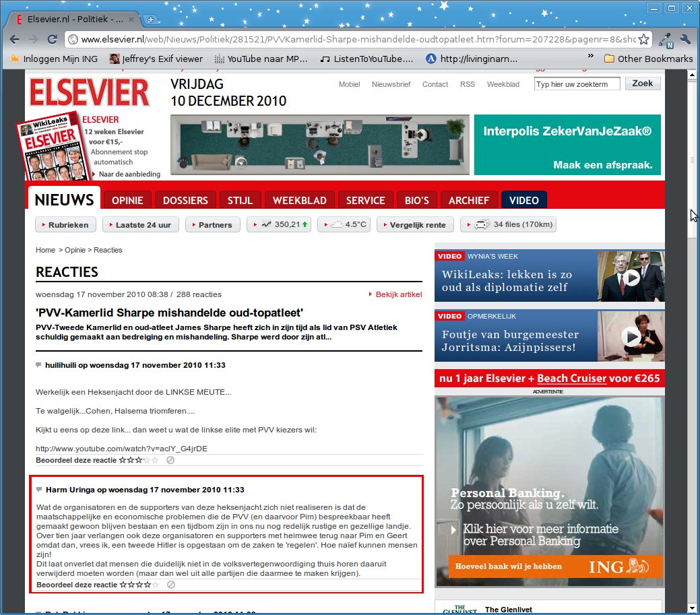Open the Weekblad header link
Image resolution: width=700 pixels, height=615 pixels.
pos(503,84)
